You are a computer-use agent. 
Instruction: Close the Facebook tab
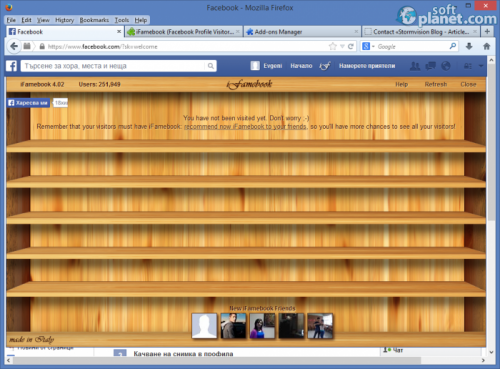tap(119, 31)
